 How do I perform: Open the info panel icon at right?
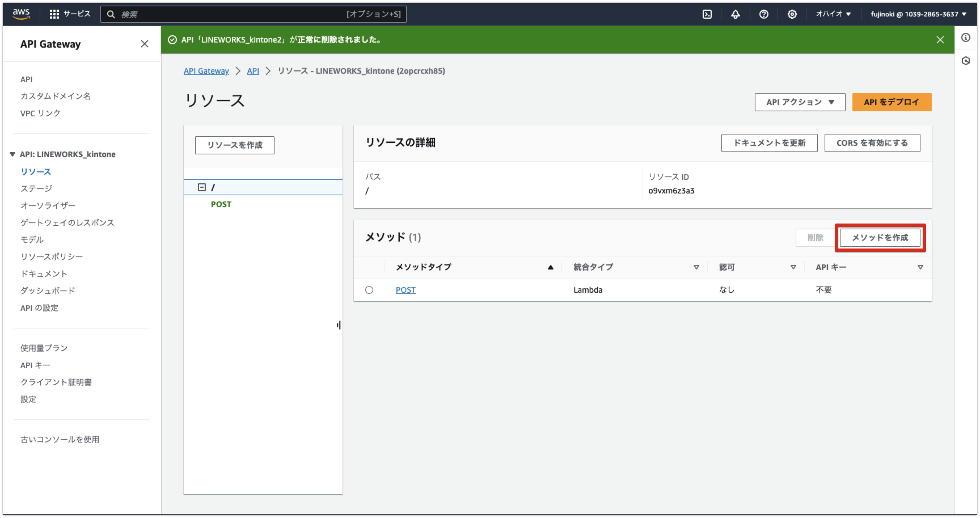966,37
